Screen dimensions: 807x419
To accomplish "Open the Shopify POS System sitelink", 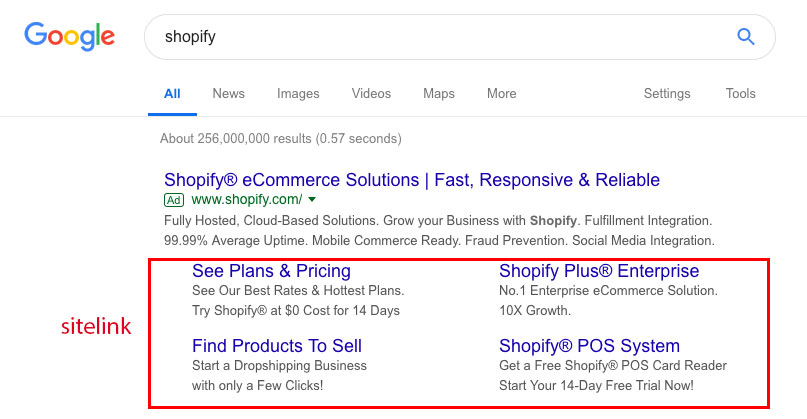I will pyautogui.click(x=589, y=346).
